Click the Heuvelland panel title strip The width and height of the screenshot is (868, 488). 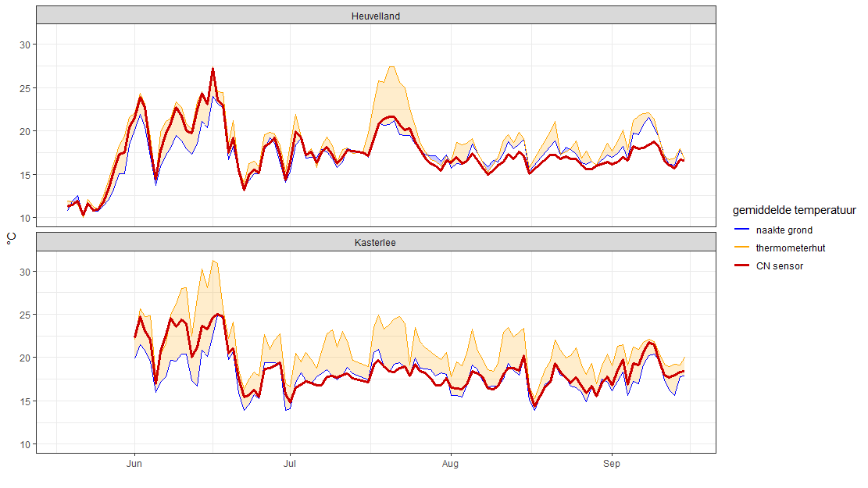pos(375,16)
